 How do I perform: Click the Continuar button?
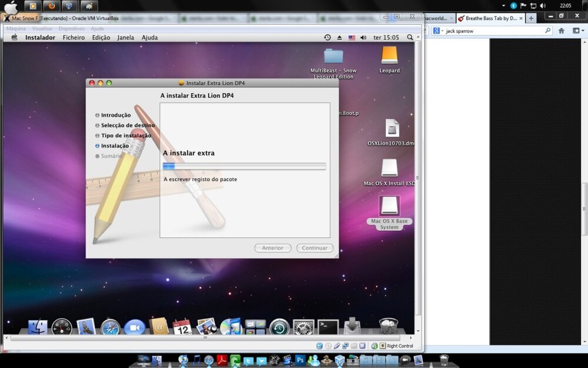pyautogui.click(x=315, y=248)
